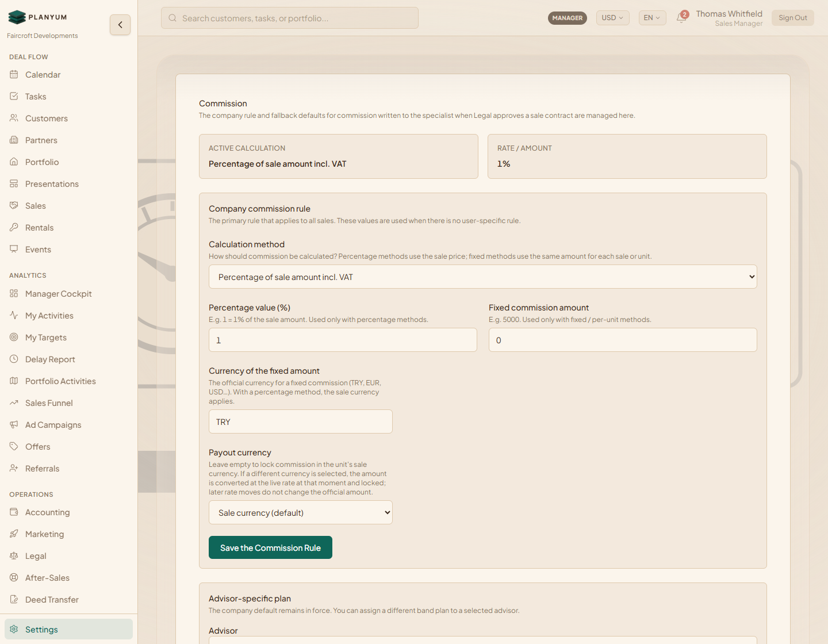This screenshot has width=828, height=644.
Task: Click the Calendar sidebar icon
Action: click(14, 75)
